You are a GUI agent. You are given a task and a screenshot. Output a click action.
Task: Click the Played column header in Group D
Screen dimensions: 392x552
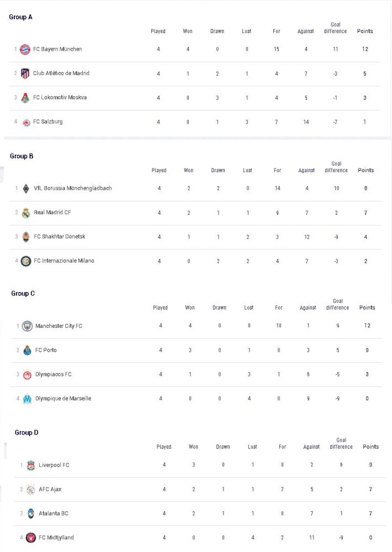pyautogui.click(x=164, y=447)
